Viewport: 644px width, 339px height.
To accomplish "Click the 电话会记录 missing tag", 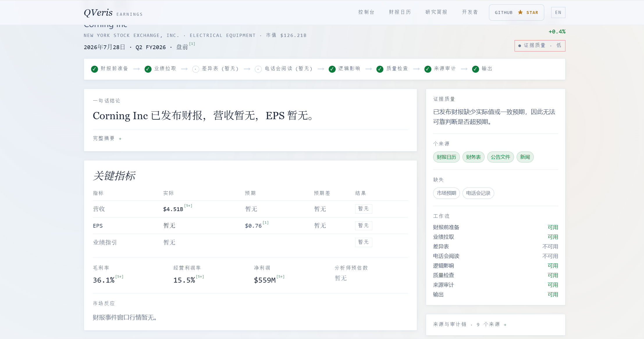I will 478,193.
